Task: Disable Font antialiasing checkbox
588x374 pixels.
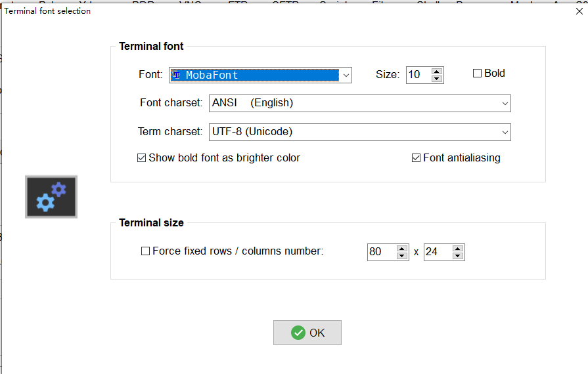Action: [x=416, y=158]
